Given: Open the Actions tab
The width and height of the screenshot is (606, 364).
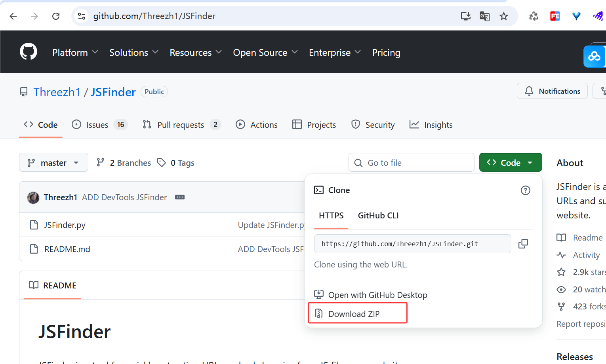Looking at the screenshot, I should [257, 125].
